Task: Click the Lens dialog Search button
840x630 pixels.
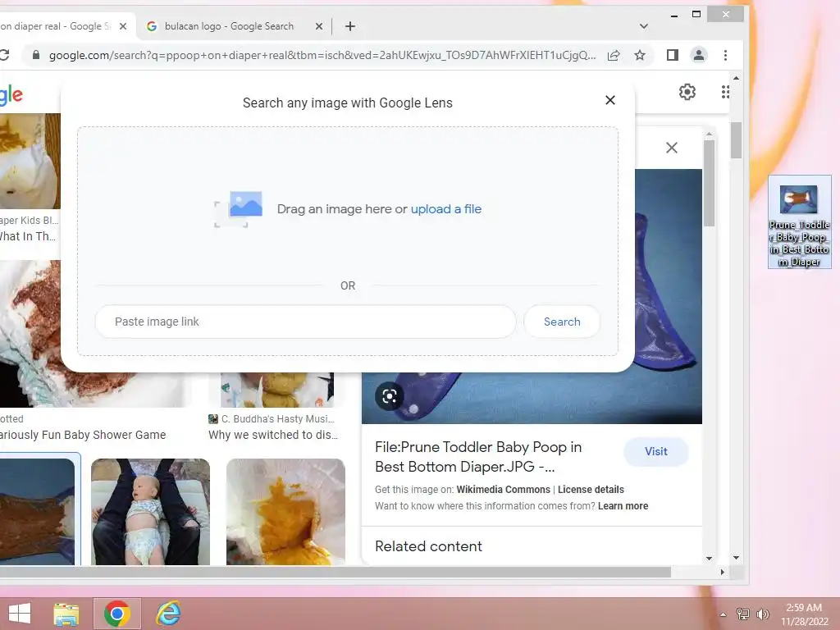Action: click(562, 322)
